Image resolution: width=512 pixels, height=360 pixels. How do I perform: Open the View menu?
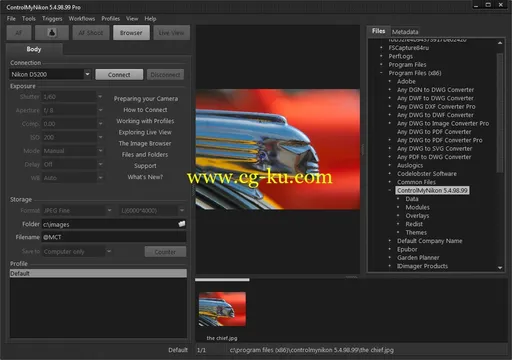[x=132, y=19]
